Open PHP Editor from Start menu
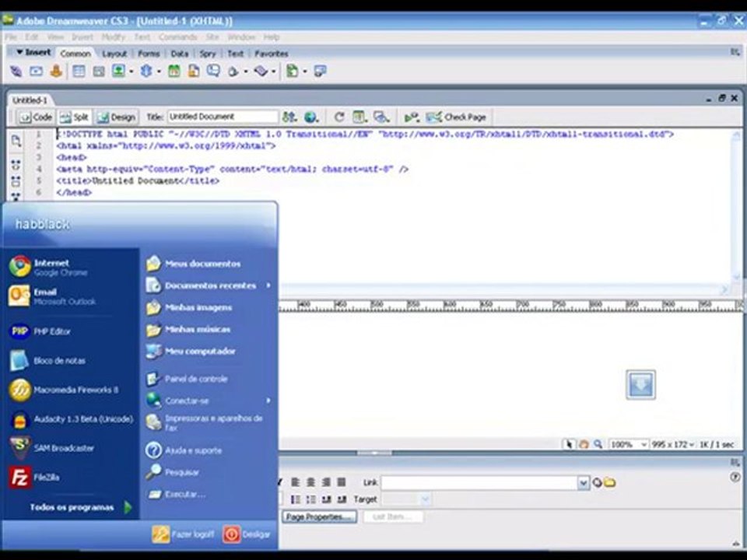Screen dimensions: 747x560 click(x=40, y=331)
